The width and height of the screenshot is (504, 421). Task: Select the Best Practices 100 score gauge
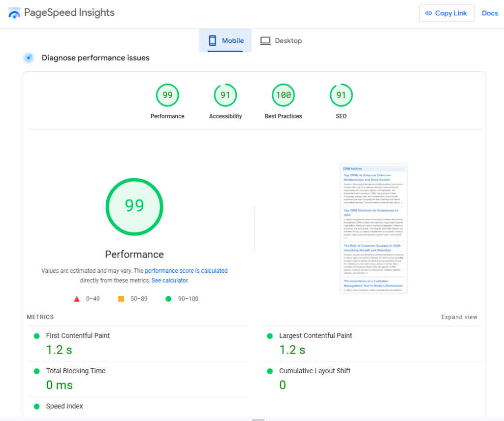[283, 95]
